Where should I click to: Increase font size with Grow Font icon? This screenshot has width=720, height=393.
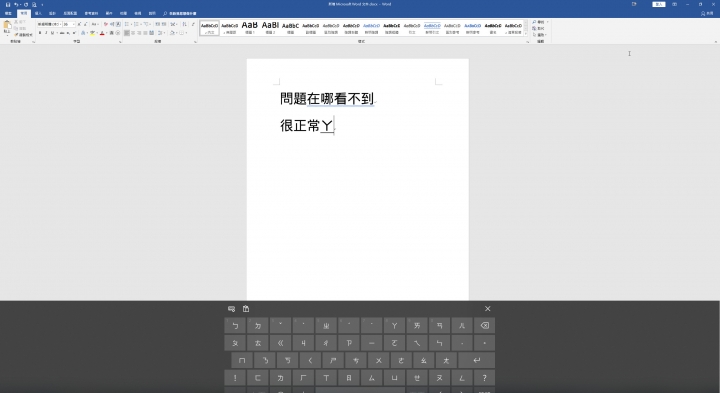click(x=79, y=24)
